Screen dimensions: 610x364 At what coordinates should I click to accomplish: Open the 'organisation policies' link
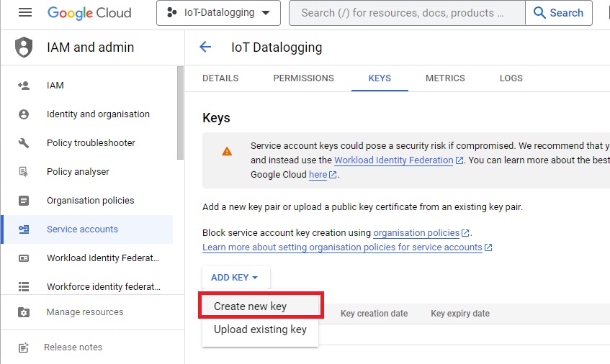point(416,233)
